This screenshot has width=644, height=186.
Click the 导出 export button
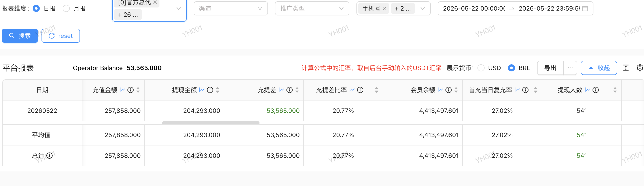550,68
